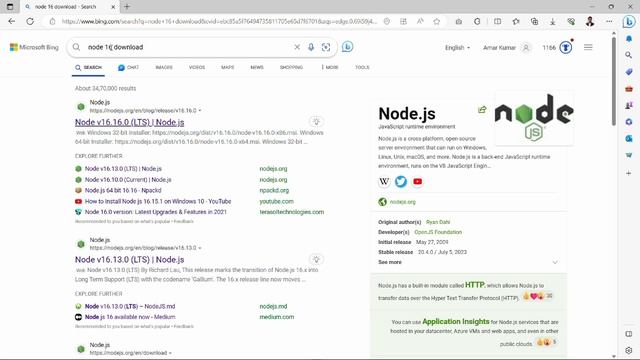Open the MORE search category menu

330,67
